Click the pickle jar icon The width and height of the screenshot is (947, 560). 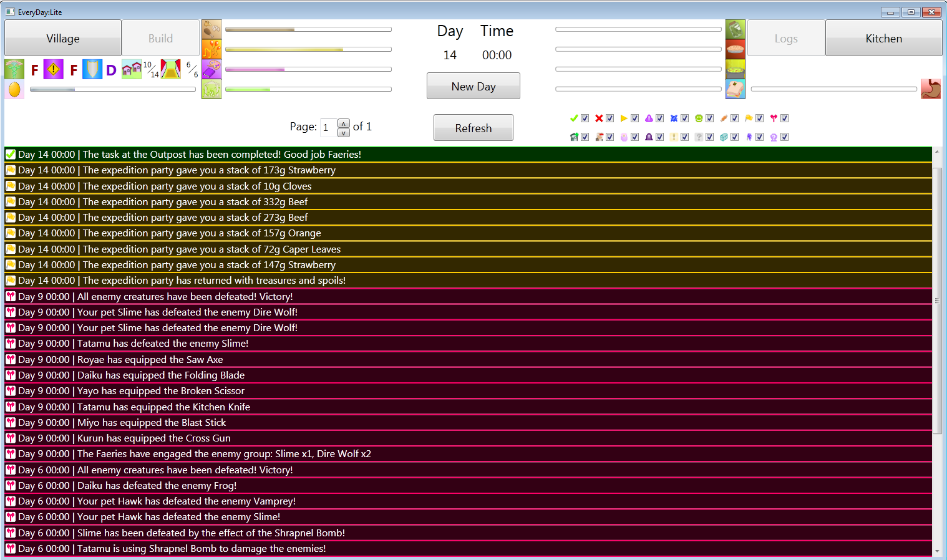(x=736, y=29)
